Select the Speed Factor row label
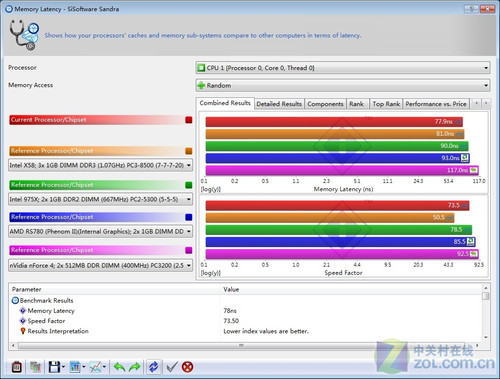Viewport: 500px width, 379px height. pos(46,321)
